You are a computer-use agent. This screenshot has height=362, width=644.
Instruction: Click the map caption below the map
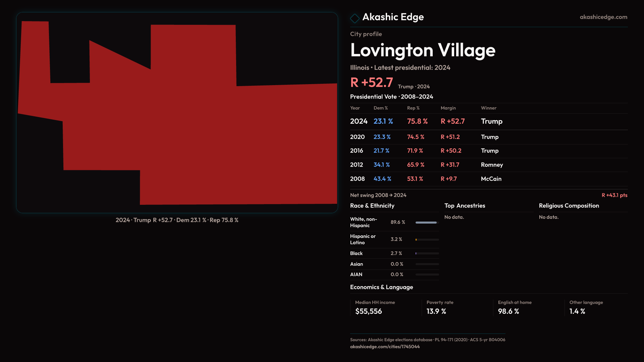point(177,220)
